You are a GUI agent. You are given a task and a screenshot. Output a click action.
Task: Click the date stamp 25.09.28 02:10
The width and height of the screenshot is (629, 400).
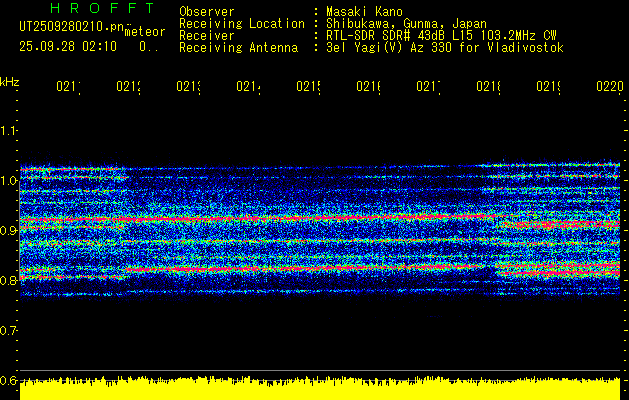pos(68,47)
